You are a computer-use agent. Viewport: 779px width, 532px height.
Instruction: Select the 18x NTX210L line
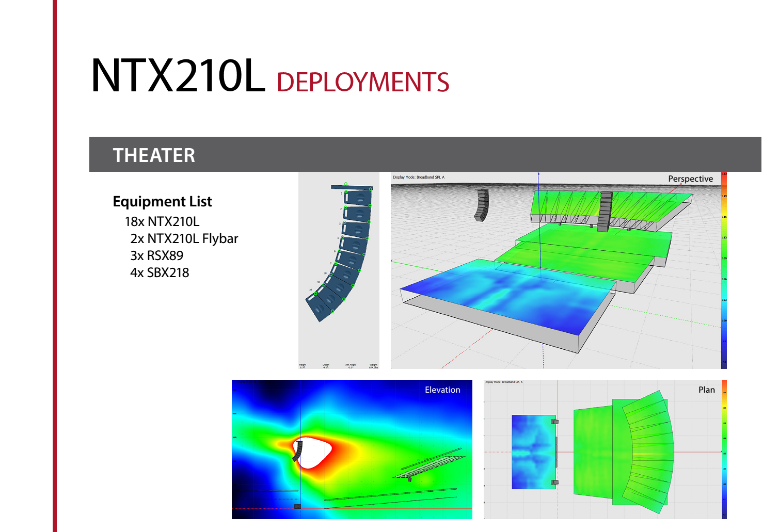point(162,221)
